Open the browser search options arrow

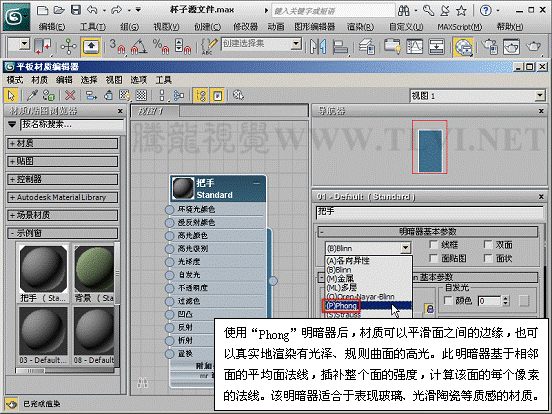[x=12, y=124]
